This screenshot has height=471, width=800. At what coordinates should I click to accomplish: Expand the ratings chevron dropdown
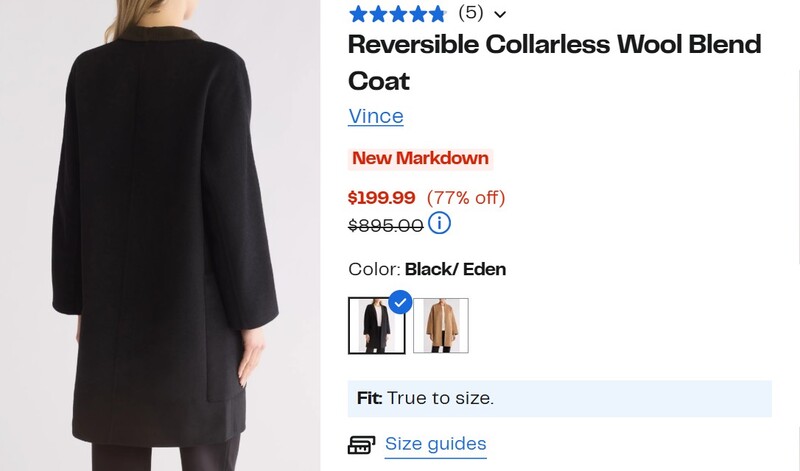coord(500,14)
